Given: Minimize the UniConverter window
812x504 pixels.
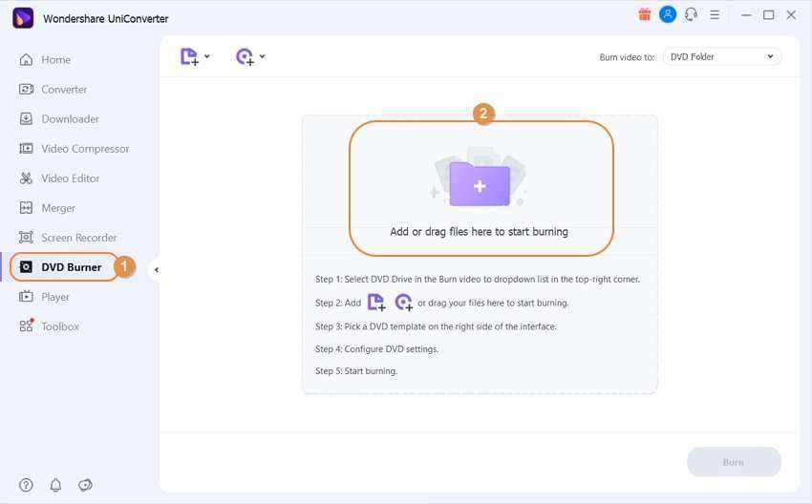Looking at the screenshot, I should point(746,15).
